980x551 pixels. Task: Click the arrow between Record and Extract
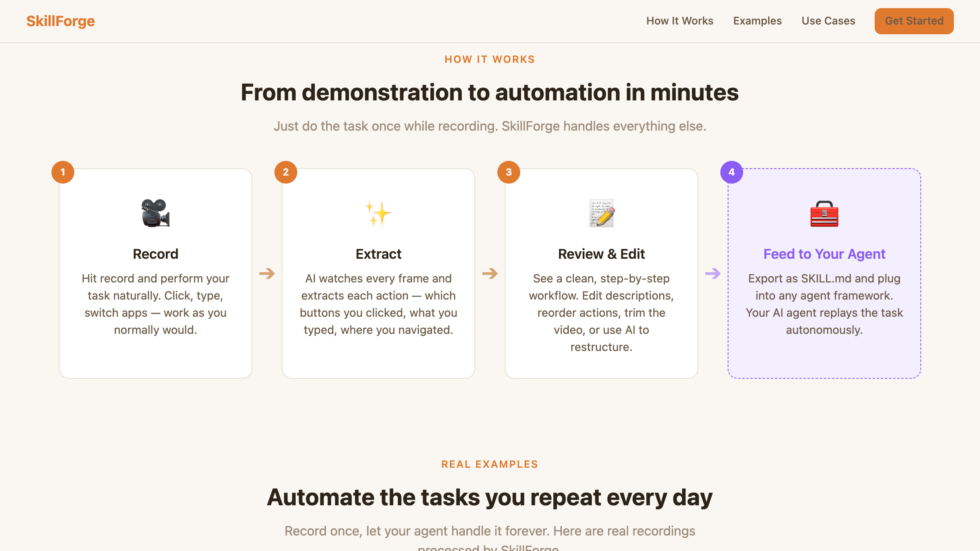pyautogui.click(x=267, y=273)
